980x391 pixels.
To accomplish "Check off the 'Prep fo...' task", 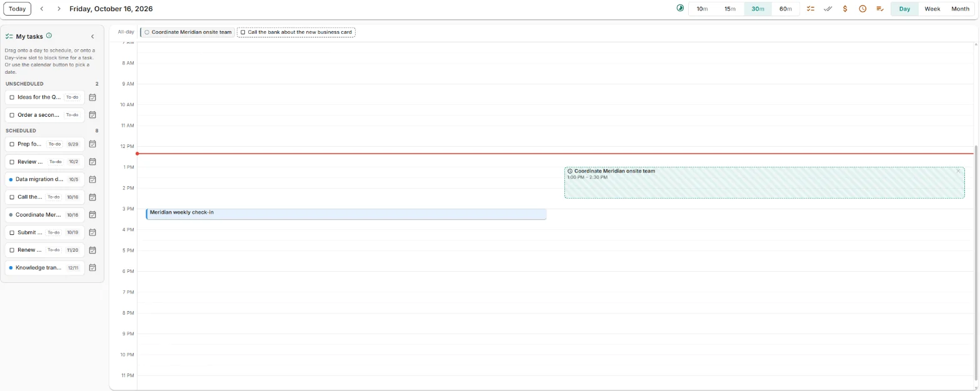I will point(12,144).
